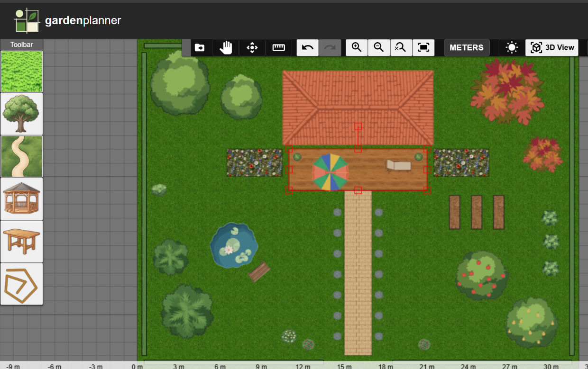Toggle the sun brightness icon
The height and width of the screenshot is (369, 588).
[512, 47]
